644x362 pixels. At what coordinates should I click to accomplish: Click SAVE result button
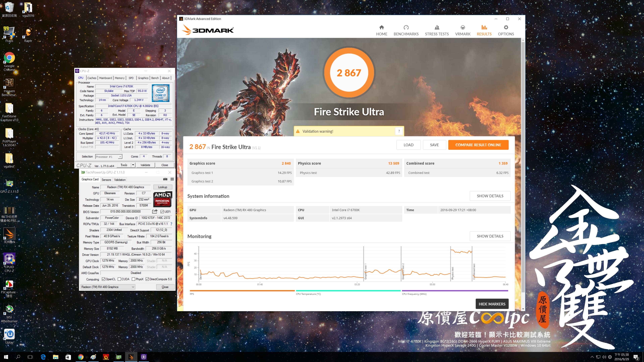tap(434, 145)
